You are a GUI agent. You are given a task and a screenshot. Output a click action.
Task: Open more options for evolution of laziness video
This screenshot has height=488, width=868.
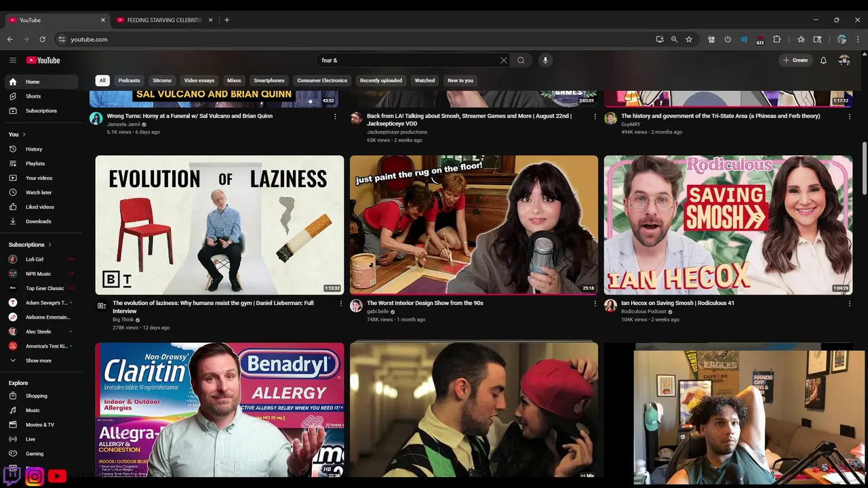click(341, 304)
